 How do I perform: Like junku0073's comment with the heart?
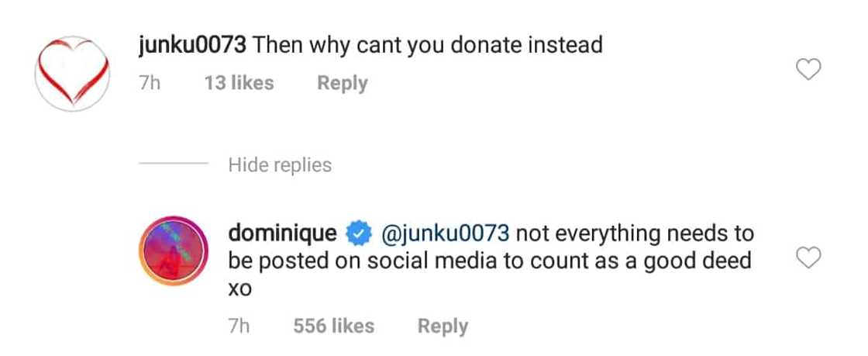pos(809,71)
